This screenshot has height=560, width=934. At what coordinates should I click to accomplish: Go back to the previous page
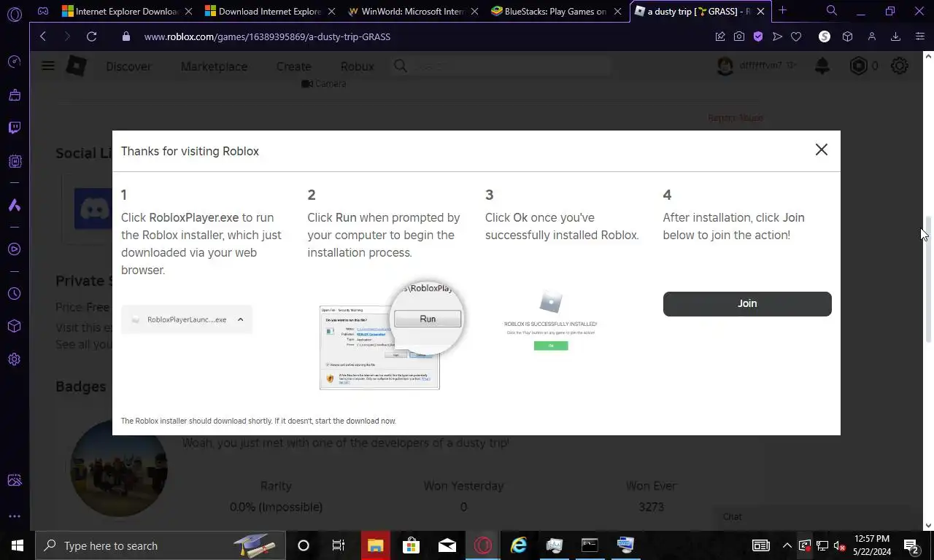(43, 36)
